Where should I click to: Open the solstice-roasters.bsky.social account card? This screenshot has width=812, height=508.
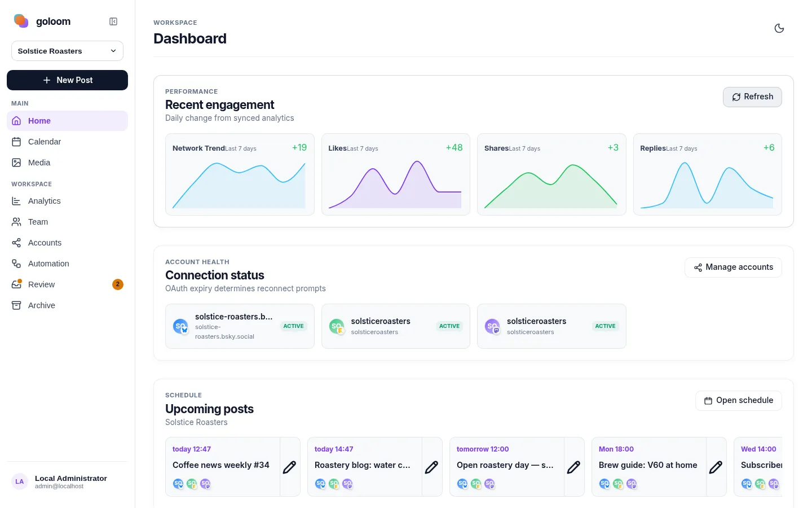click(240, 326)
